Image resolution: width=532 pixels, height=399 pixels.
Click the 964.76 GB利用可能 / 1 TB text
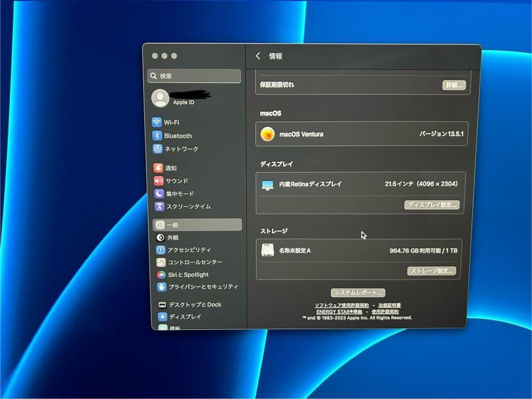click(423, 250)
